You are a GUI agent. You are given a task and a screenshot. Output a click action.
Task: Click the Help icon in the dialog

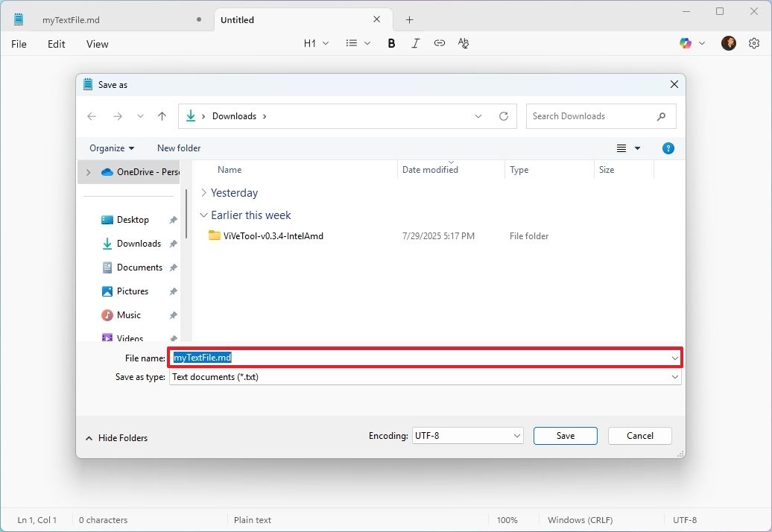coord(668,148)
